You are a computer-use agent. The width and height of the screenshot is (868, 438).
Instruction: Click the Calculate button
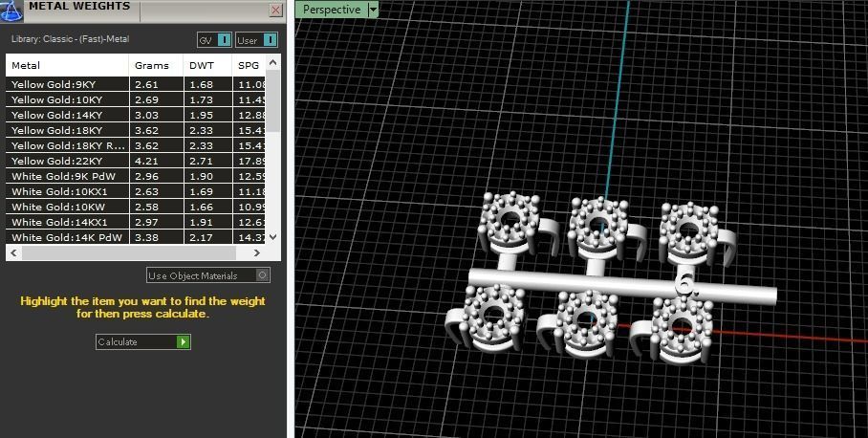[142, 341]
